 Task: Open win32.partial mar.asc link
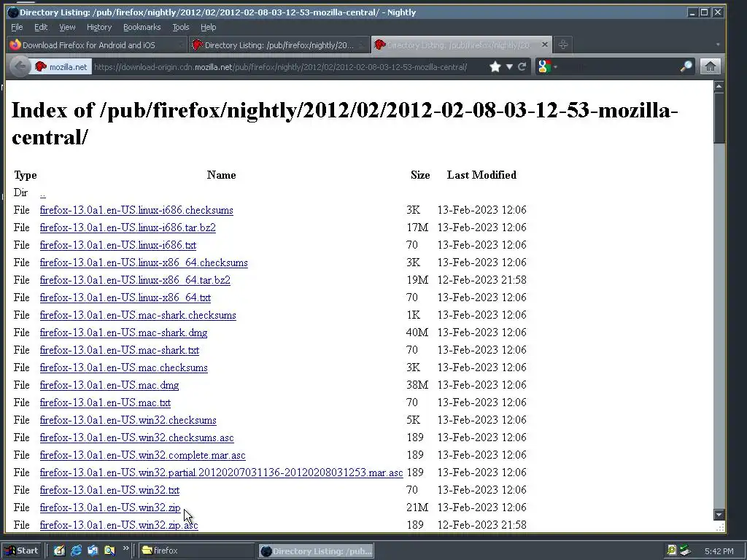click(221, 472)
